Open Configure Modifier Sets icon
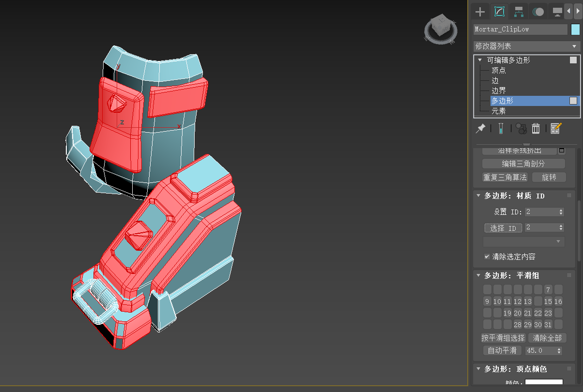This screenshot has width=583, height=392. (x=555, y=128)
